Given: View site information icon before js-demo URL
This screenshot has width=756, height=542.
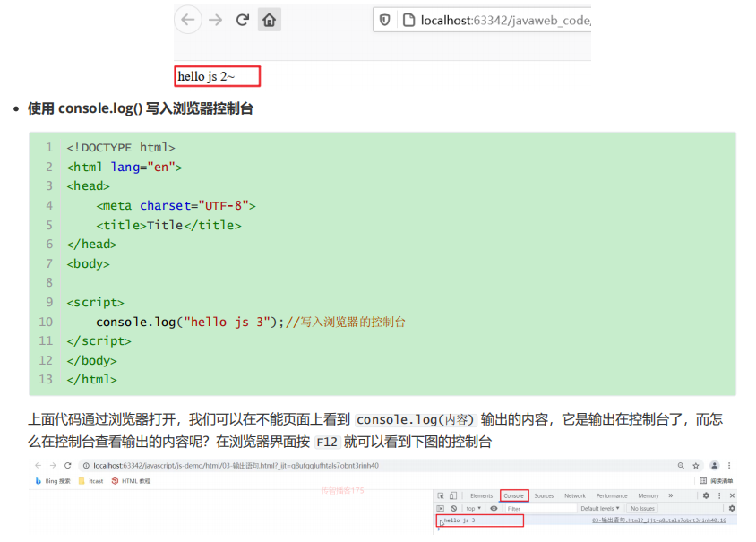Looking at the screenshot, I should [86, 465].
